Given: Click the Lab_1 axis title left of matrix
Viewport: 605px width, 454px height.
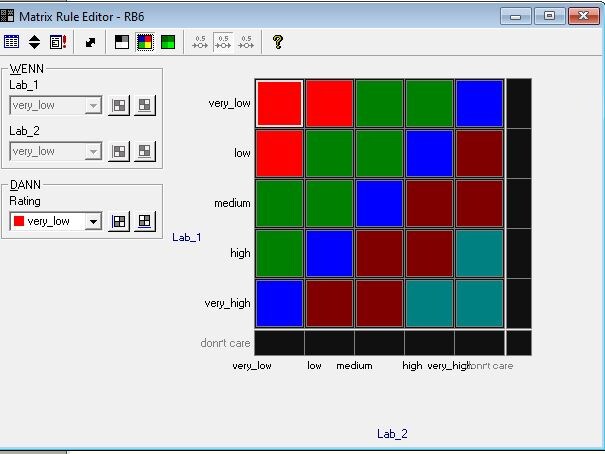Looking at the screenshot, I should point(187,237).
